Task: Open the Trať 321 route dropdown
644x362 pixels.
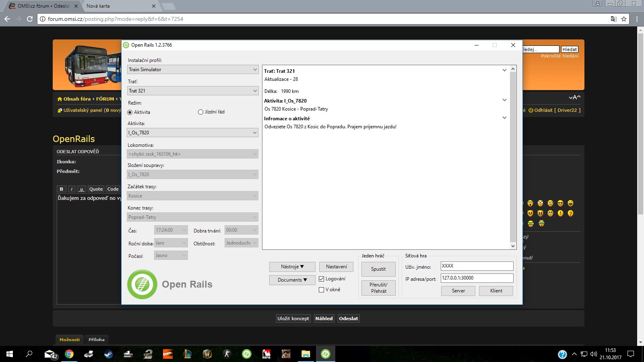Action: [192, 91]
